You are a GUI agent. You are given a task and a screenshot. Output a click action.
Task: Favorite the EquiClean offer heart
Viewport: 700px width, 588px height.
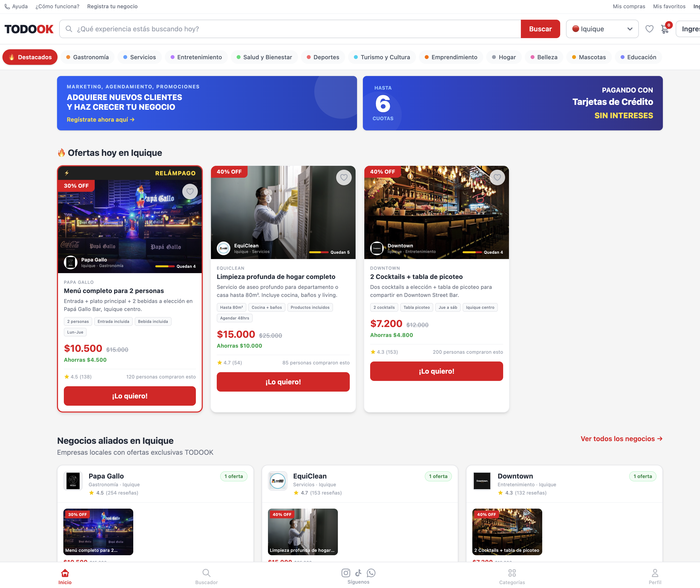click(x=344, y=177)
